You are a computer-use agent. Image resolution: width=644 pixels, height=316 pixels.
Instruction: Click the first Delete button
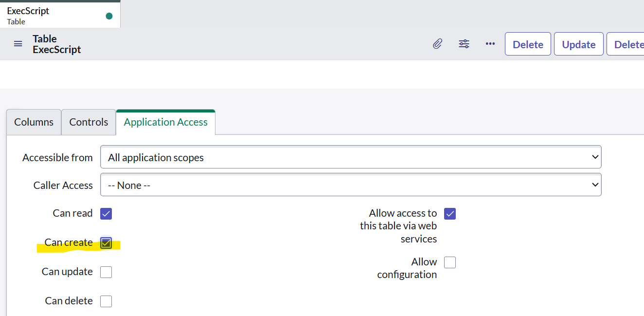pyautogui.click(x=528, y=44)
